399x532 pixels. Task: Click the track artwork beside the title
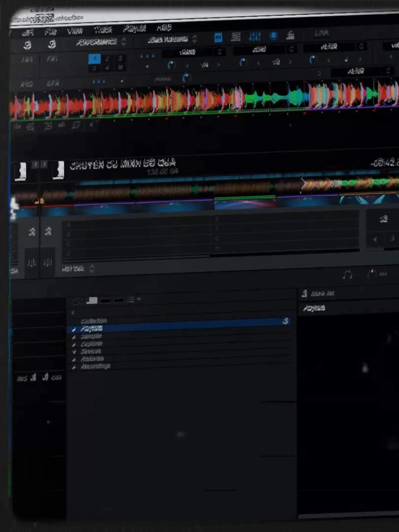tap(58, 170)
